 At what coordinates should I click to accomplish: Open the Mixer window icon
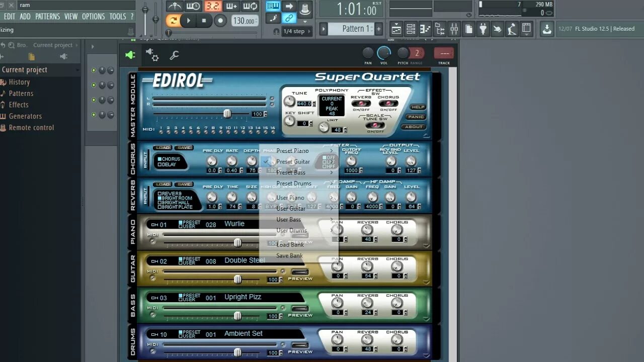pos(454,29)
